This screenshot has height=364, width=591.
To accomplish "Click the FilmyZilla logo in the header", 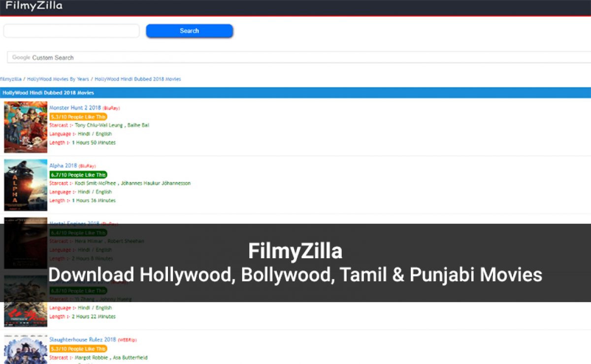I will point(34,6).
